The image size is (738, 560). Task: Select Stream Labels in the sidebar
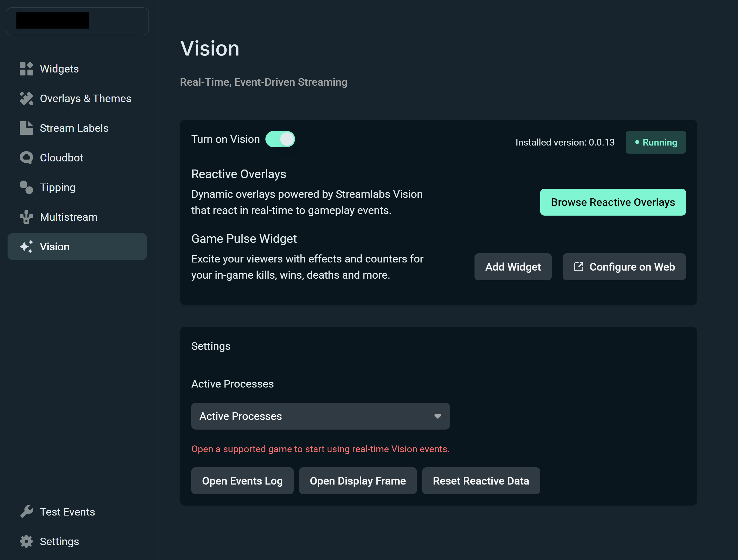[x=77, y=128]
